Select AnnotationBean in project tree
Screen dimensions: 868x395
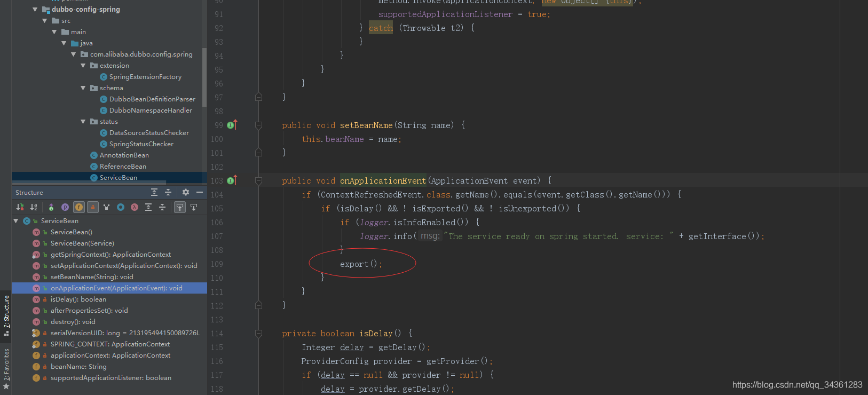(x=124, y=155)
